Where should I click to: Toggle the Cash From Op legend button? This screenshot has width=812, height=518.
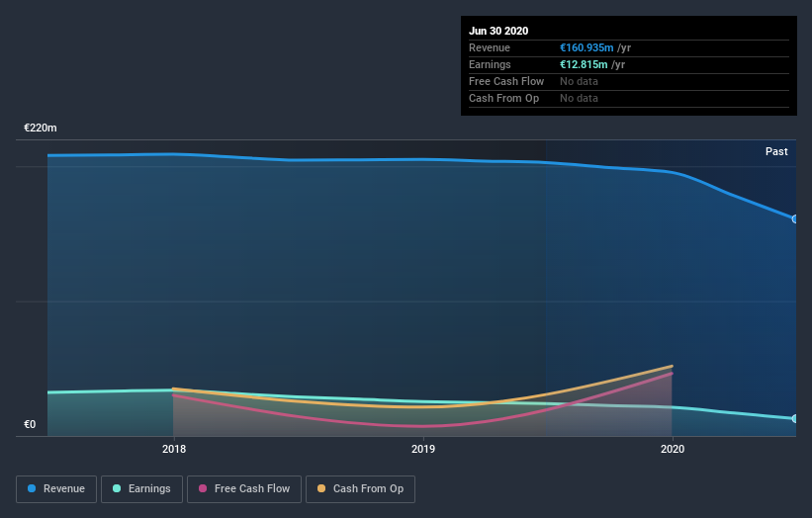[360, 489]
